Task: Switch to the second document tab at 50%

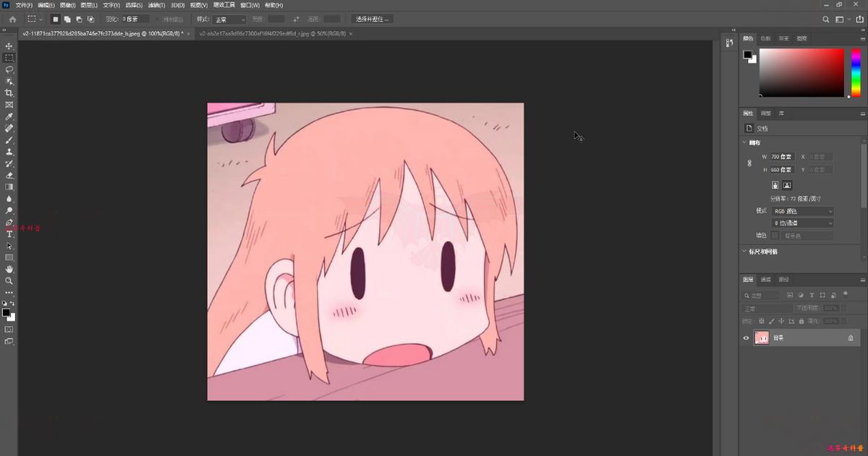Action: [273, 33]
